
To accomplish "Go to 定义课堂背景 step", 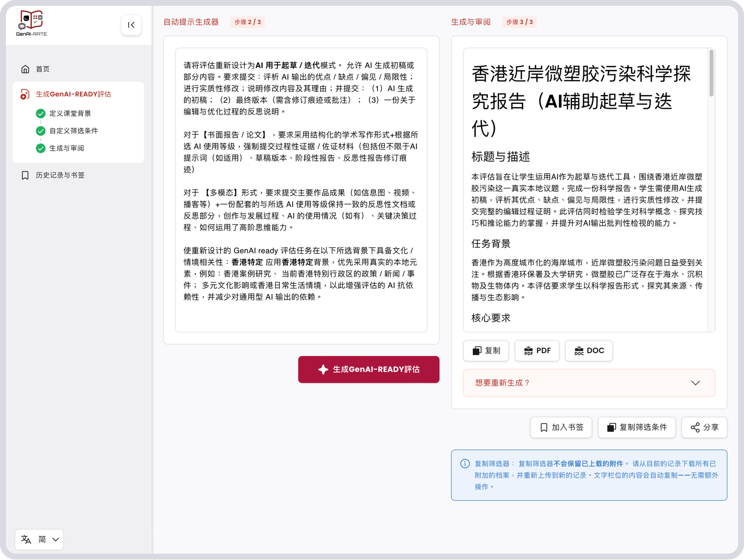I will [70, 114].
